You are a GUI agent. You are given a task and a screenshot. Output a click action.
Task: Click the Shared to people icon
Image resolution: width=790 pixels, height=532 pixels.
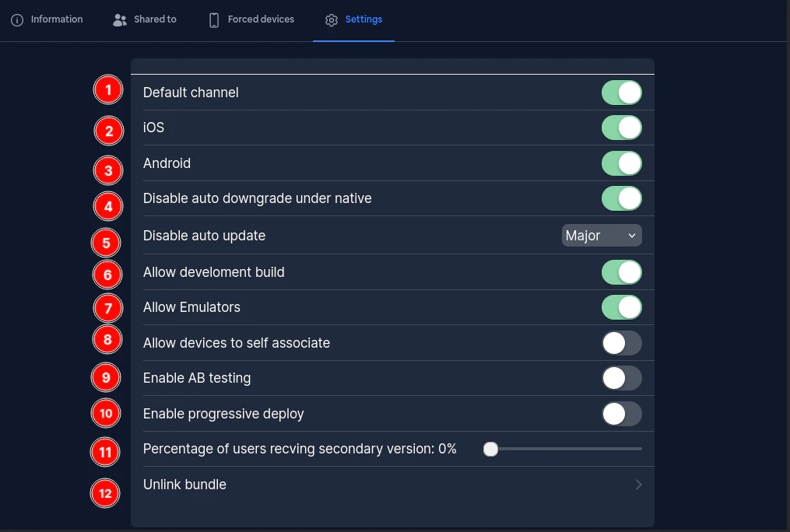tap(119, 20)
